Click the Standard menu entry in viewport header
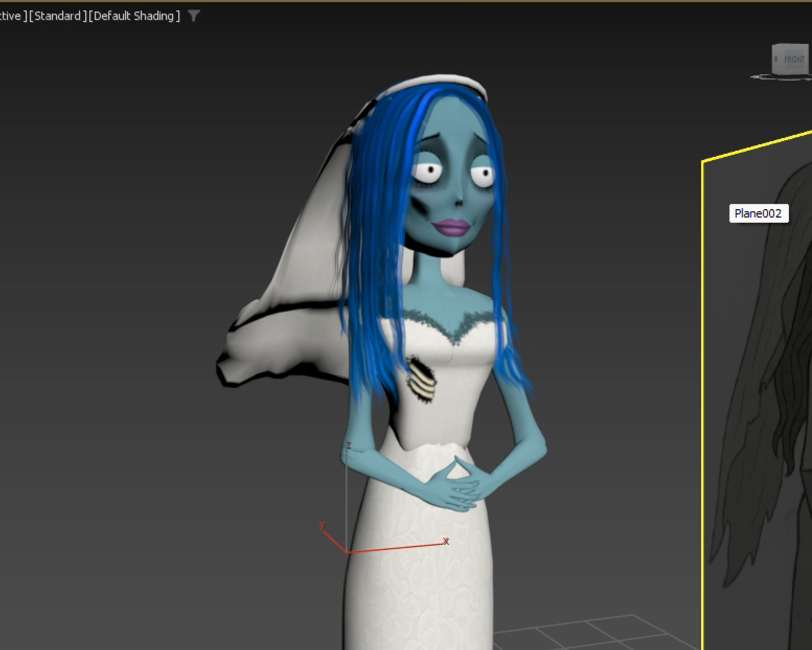The image size is (812, 650). coord(57,16)
